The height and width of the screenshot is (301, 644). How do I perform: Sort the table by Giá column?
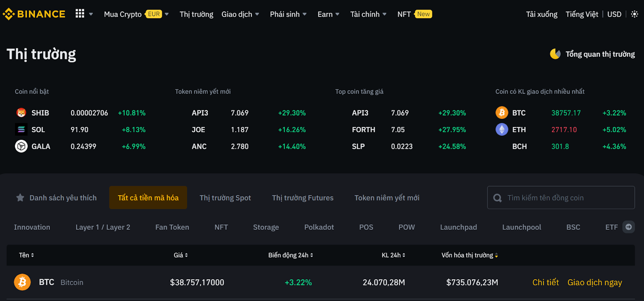(181, 255)
